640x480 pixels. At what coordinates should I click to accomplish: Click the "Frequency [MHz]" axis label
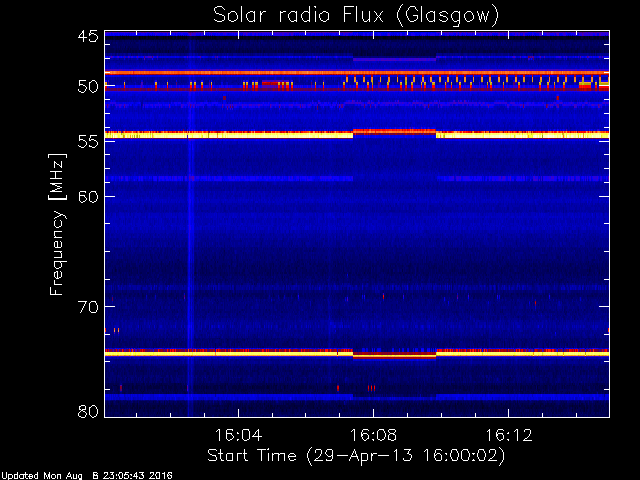click(57, 224)
